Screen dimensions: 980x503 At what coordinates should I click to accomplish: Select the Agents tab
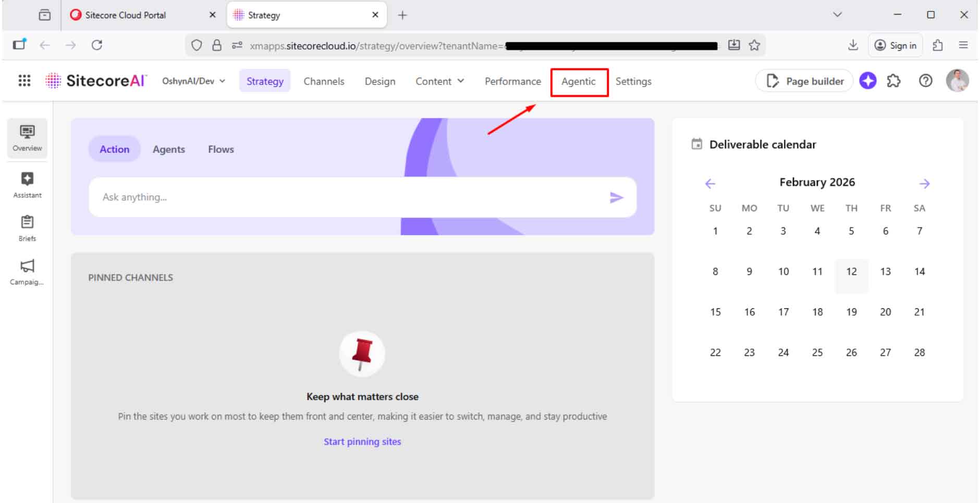pyautogui.click(x=169, y=149)
